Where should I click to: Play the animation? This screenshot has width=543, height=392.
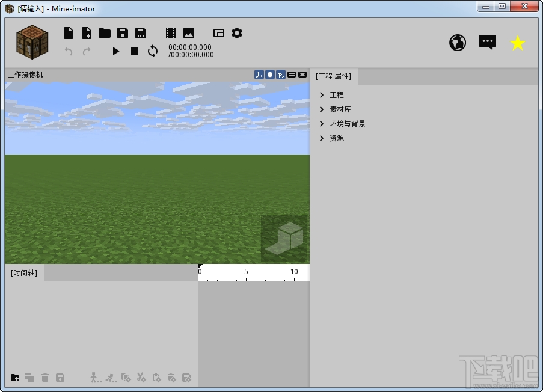coord(116,51)
